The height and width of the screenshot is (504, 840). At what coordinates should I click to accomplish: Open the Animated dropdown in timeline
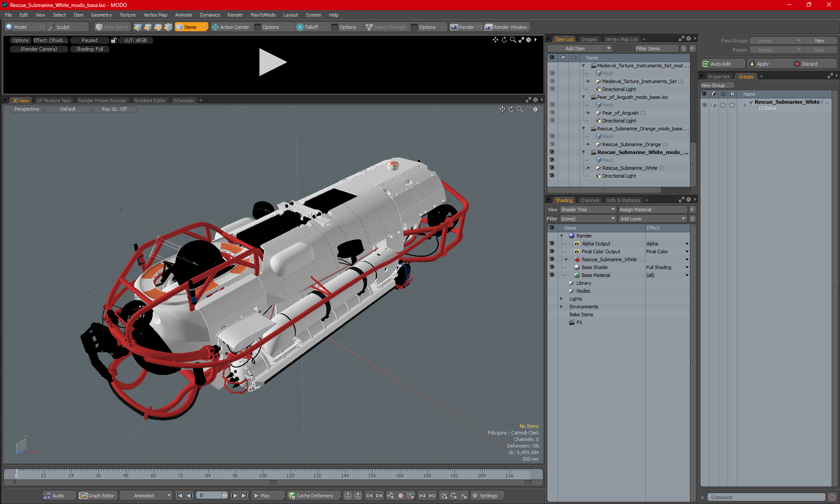[x=146, y=496]
